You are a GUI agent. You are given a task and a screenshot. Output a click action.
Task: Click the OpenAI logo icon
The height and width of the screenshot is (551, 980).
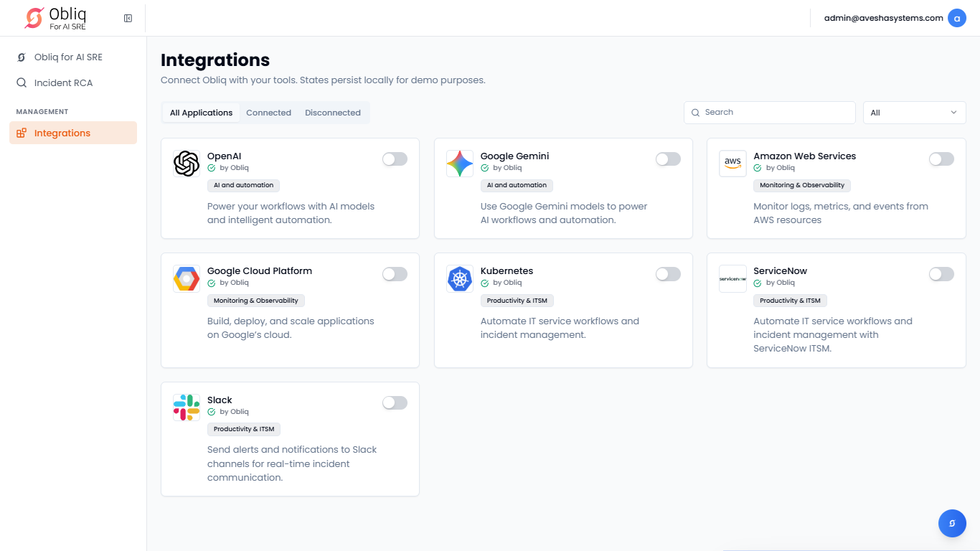tap(187, 164)
